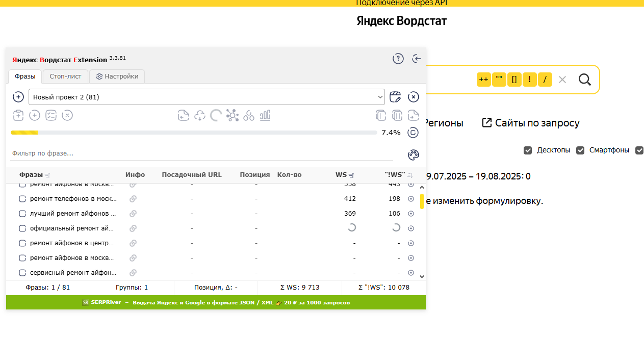Click the 'Σ WS: 9 713' status total
The image size is (644, 363).
coord(300,288)
